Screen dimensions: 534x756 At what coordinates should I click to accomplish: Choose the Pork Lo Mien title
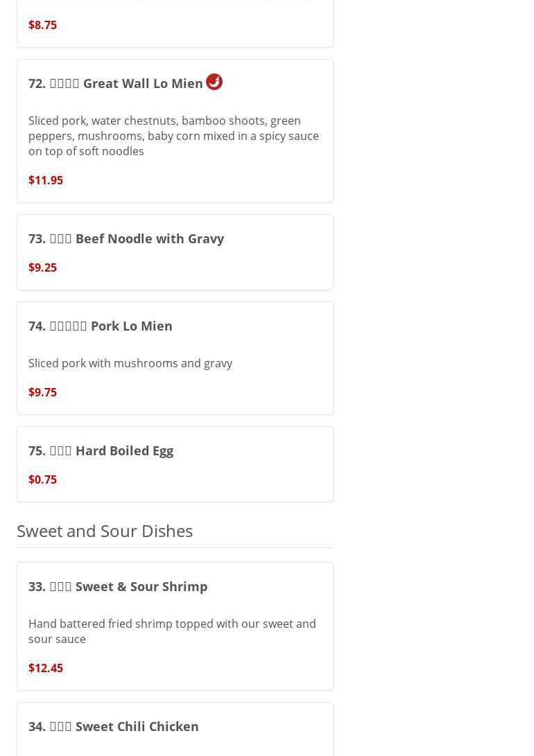(101, 326)
